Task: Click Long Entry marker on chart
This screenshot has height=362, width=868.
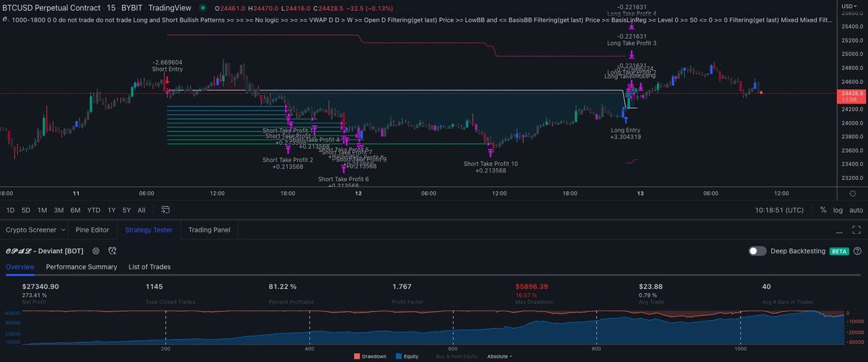Action: [x=626, y=130]
